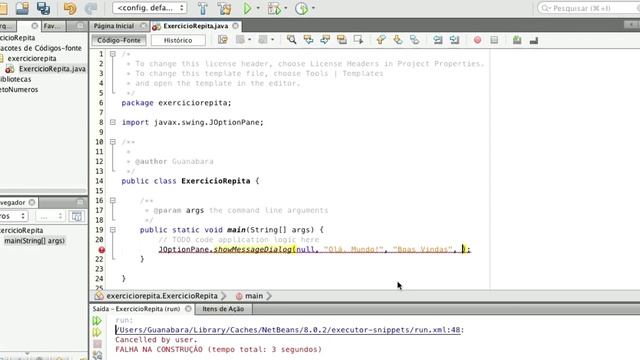The image size is (640, 360).
Task: Focus the Pesquisar search field
Action: click(589, 8)
